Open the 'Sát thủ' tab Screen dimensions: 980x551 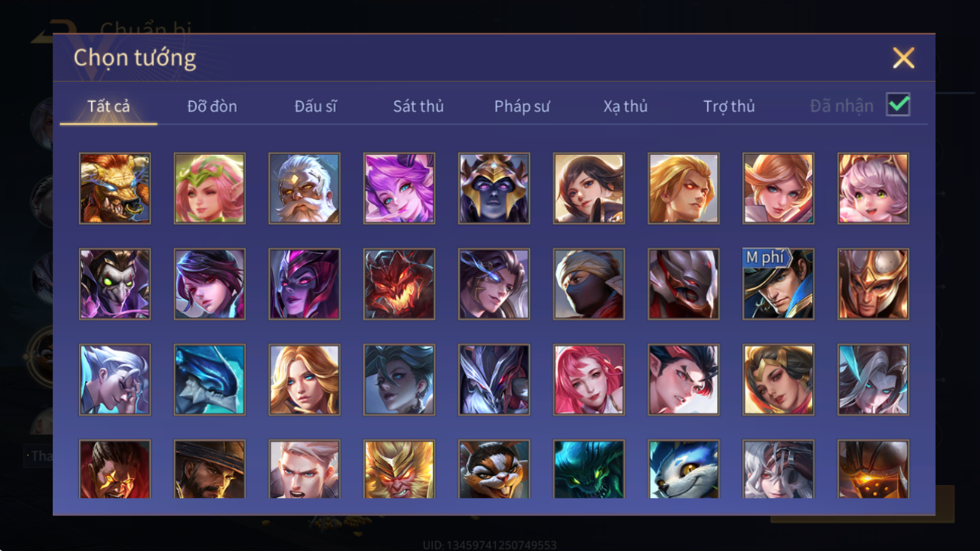[418, 106]
